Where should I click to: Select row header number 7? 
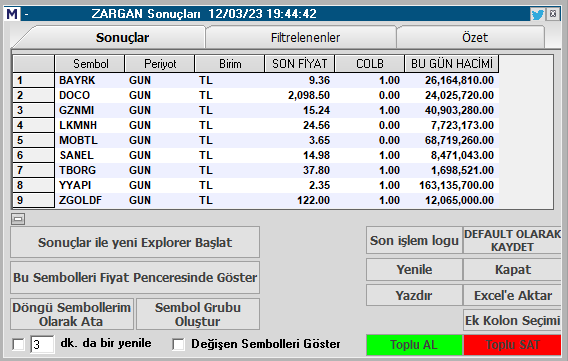point(33,170)
